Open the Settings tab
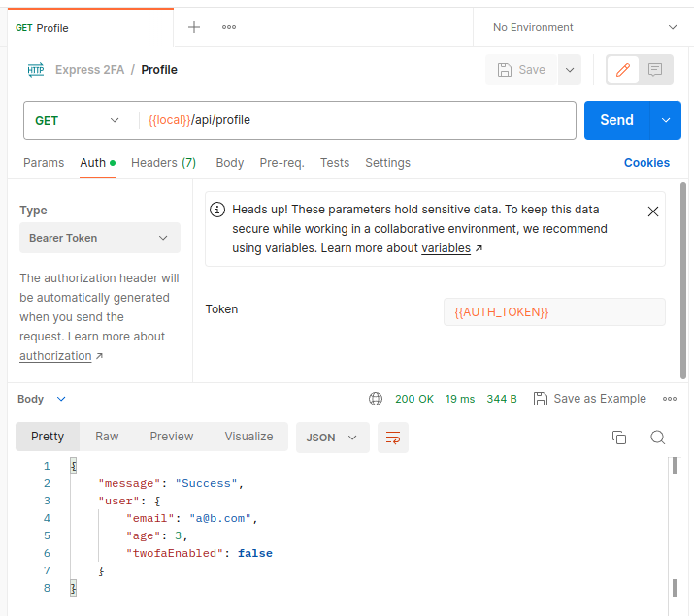Viewport: 694px width, 616px height. point(387,163)
